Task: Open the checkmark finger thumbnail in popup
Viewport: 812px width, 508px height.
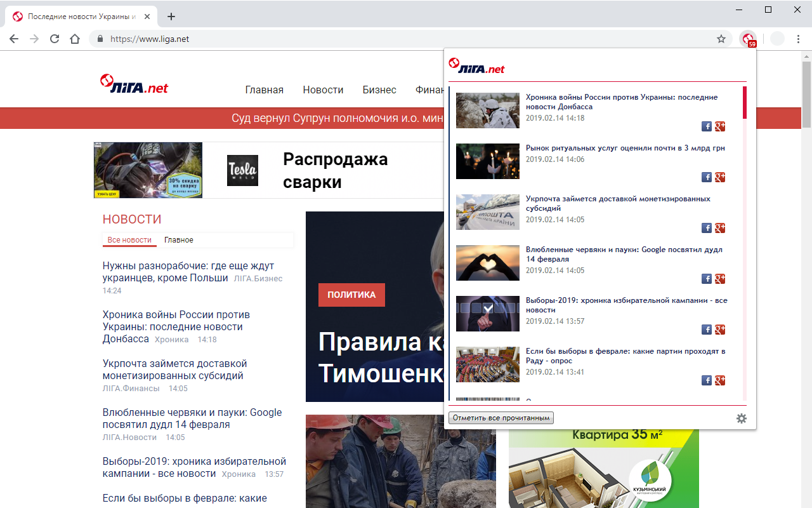Action: point(488,314)
